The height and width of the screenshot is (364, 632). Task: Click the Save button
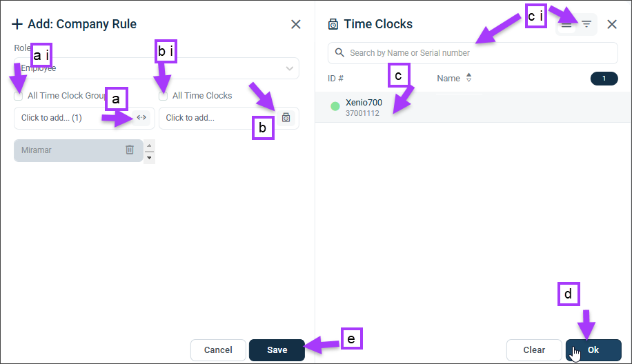[277, 350]
